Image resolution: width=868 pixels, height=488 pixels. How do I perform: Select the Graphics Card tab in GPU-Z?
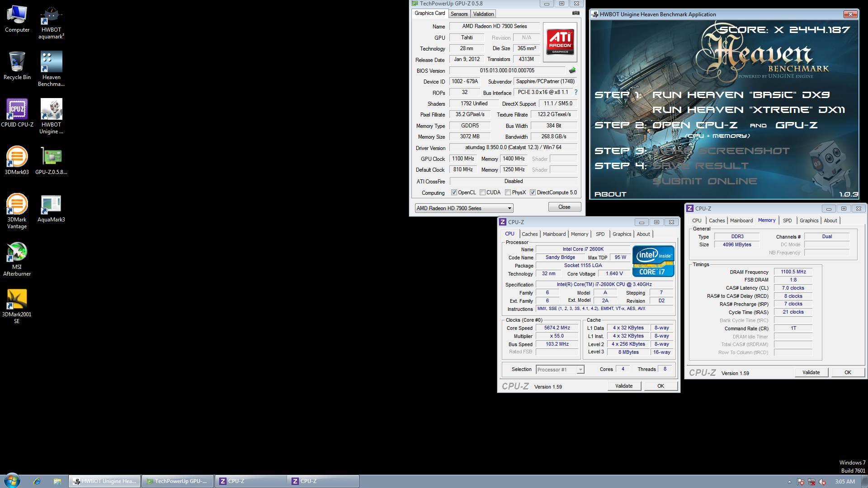pyautogui.click(x=429, y=13)
